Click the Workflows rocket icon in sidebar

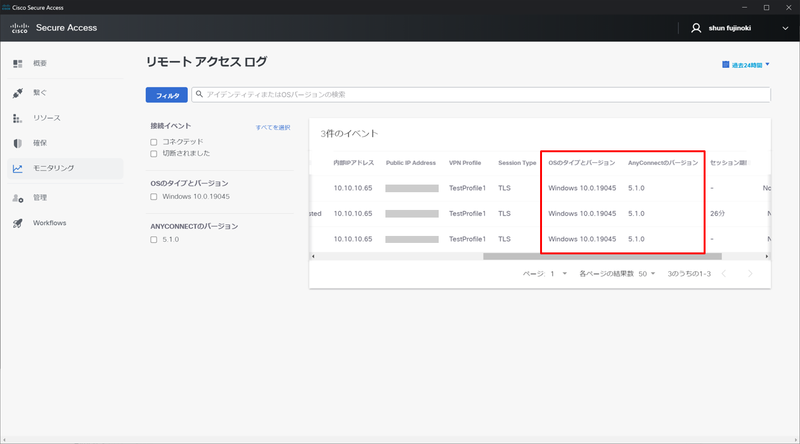click(18, 223)
